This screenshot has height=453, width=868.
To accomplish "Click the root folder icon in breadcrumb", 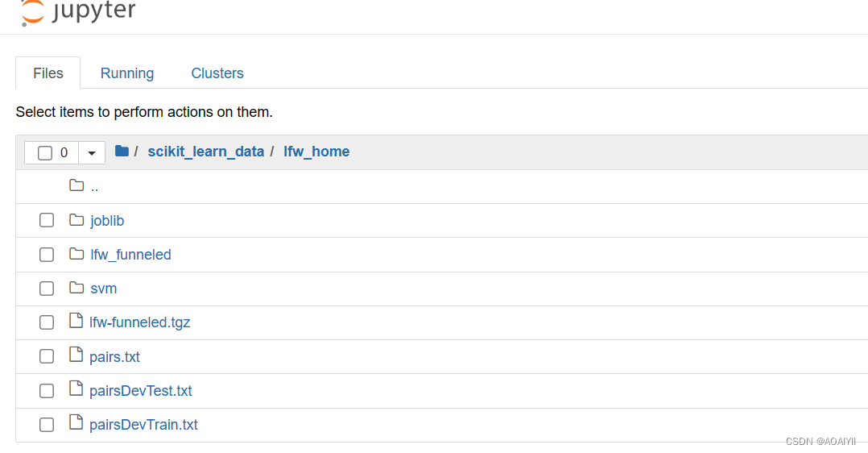I will (122, 151).
